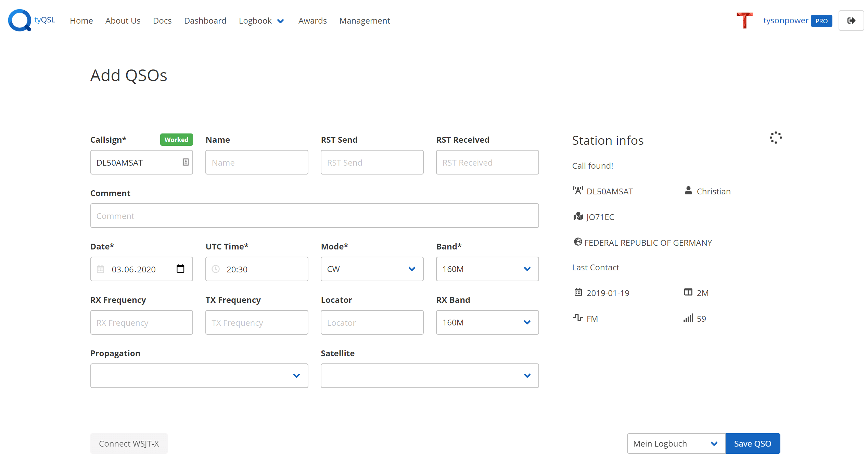The height and width of the screenshot is (463, 868).
Task: Open the Satellite dropdown
Action: (x=429, y=376)
